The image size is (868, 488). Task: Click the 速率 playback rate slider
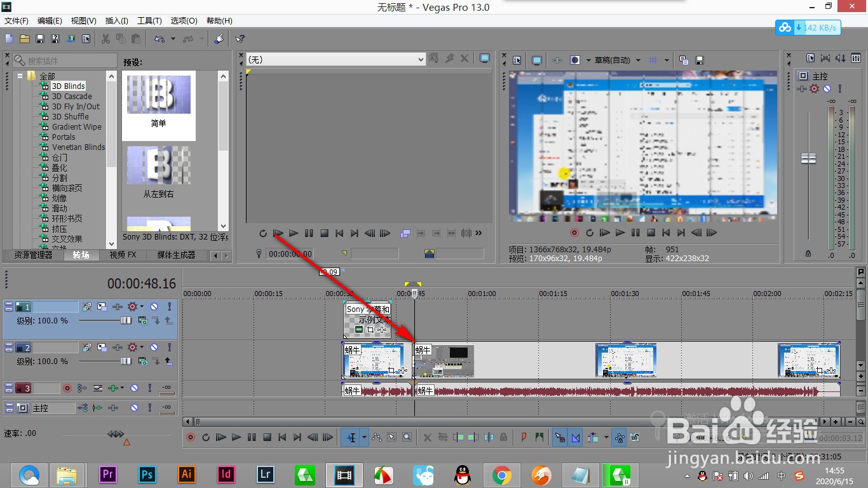(x=116, y=434)
